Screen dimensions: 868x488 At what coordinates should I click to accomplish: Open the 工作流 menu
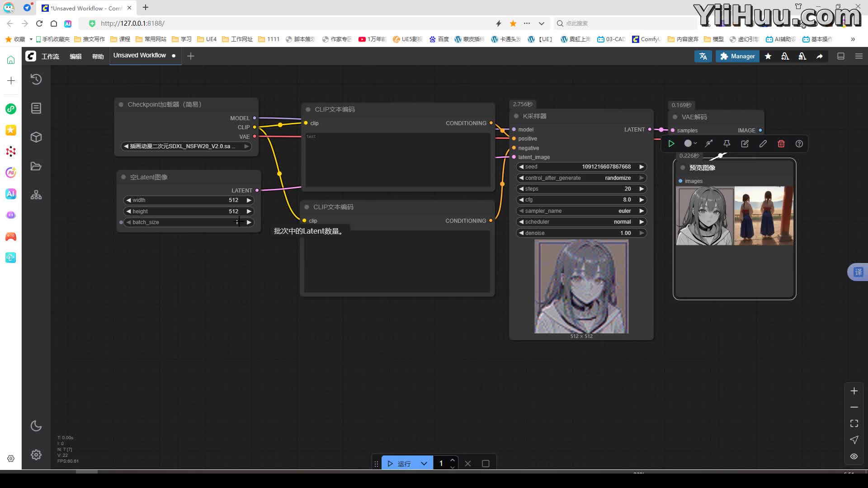[50, 56]
